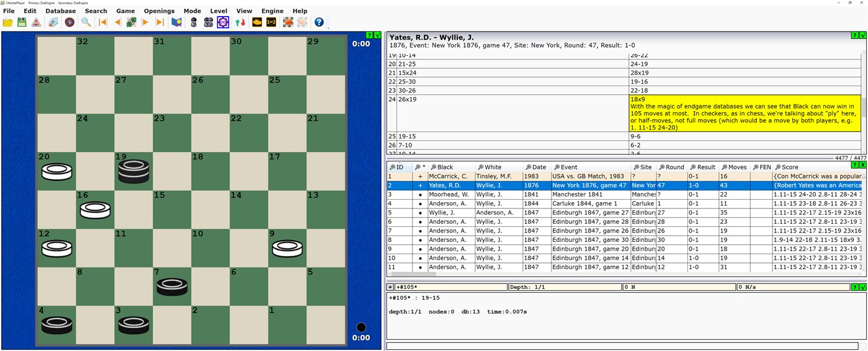This screenshot has height=351, width=868.
Task: Open the Search menu
Action: (x=96, y=11)
